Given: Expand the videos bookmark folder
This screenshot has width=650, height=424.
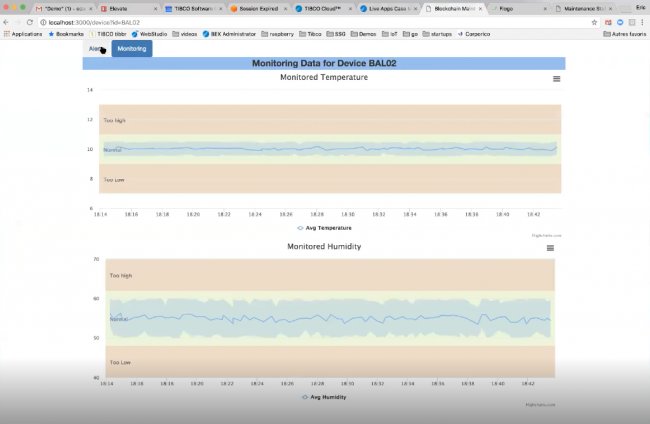Looking at the screenshot, I should (x=185, y=34).
